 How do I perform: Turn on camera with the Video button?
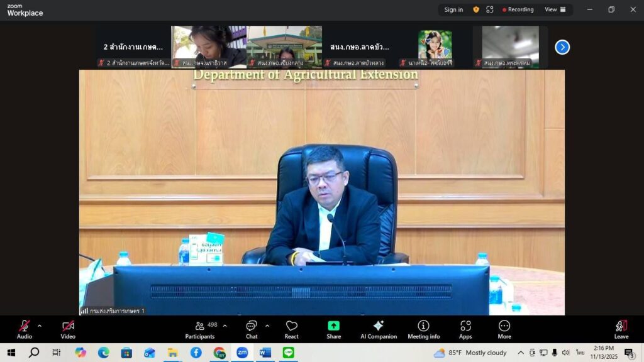pyautogui.click(x=68, y=329)
